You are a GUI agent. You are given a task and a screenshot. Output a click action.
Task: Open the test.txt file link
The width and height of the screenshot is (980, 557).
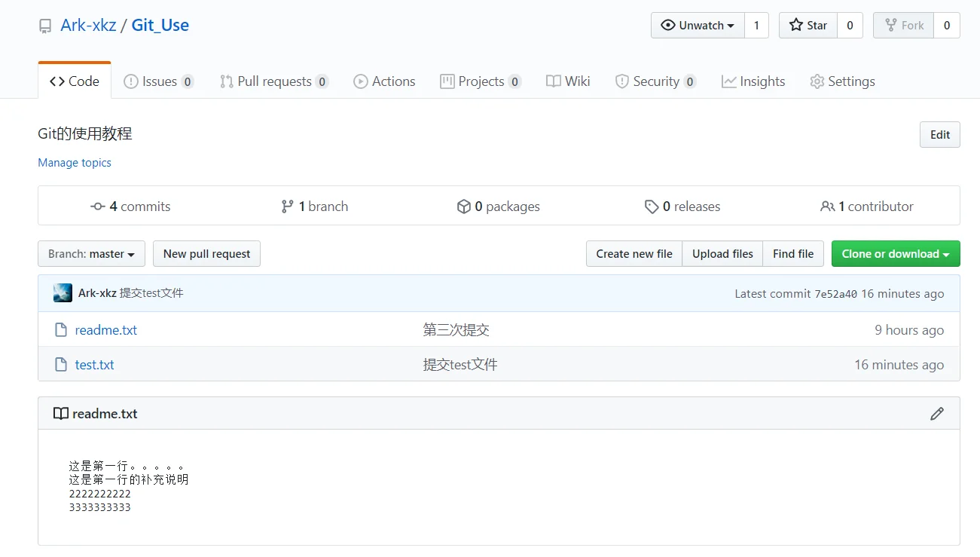(x=95, y=365)
